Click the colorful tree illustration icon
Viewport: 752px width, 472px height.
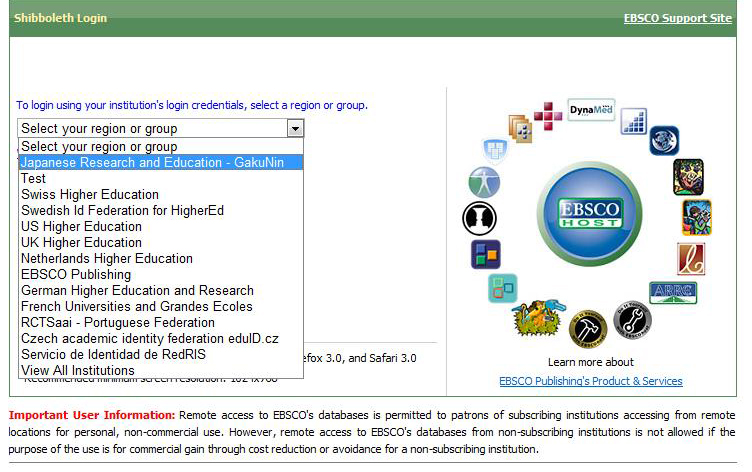point(688,177)
